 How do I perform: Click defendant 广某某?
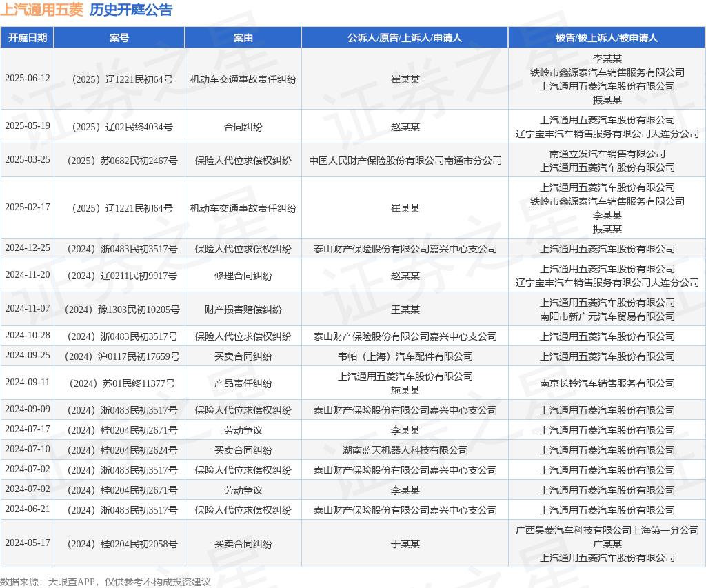tap(607, 544)
